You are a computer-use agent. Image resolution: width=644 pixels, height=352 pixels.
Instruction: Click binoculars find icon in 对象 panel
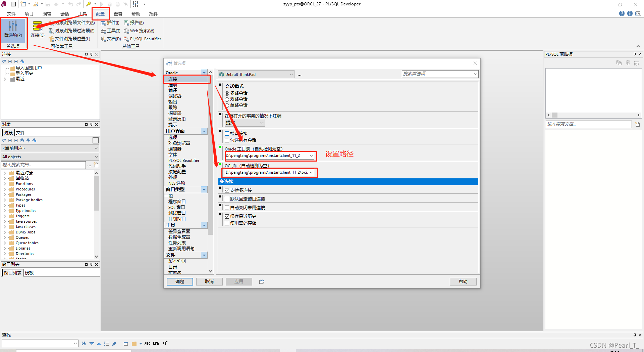[22, 140]
